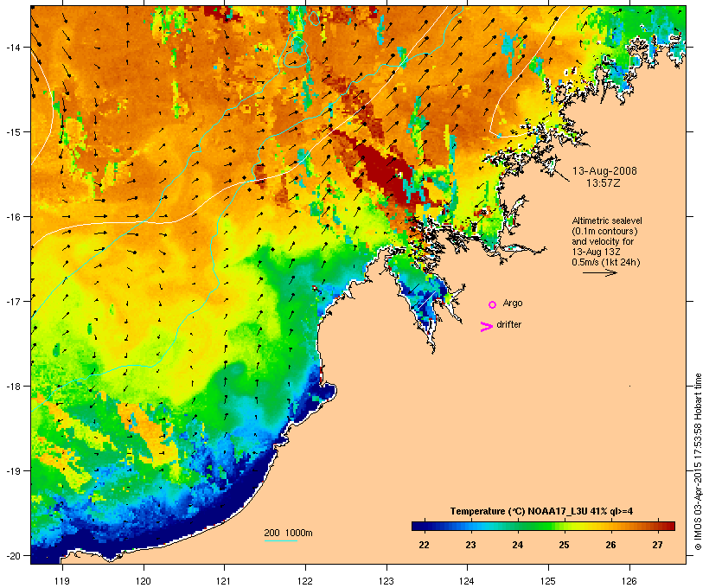The width and height of the screenshot is (709, 588).
Task: Click the 120 longitude axis label
Action: 144,581
